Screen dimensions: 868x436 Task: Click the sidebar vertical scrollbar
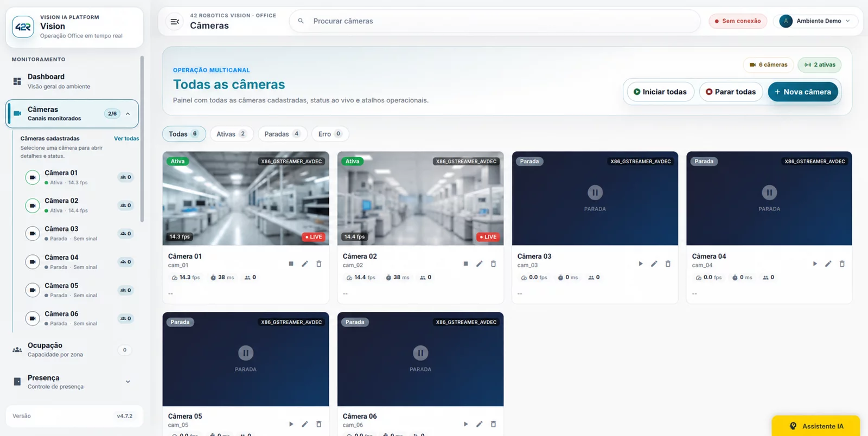142,139
